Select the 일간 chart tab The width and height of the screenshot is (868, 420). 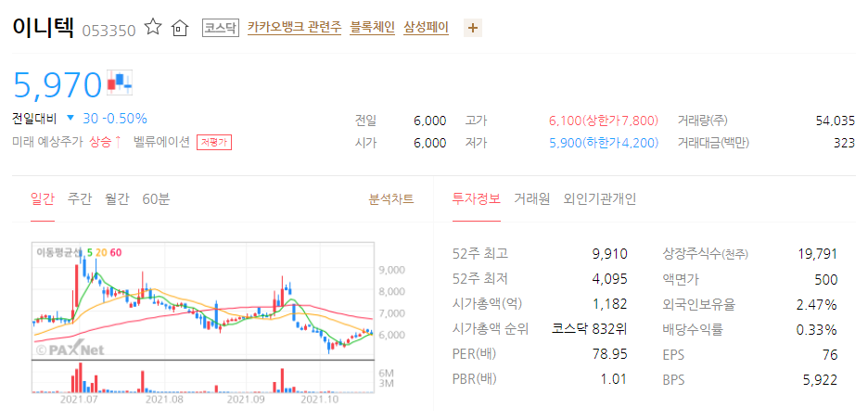tap(42, 199)
